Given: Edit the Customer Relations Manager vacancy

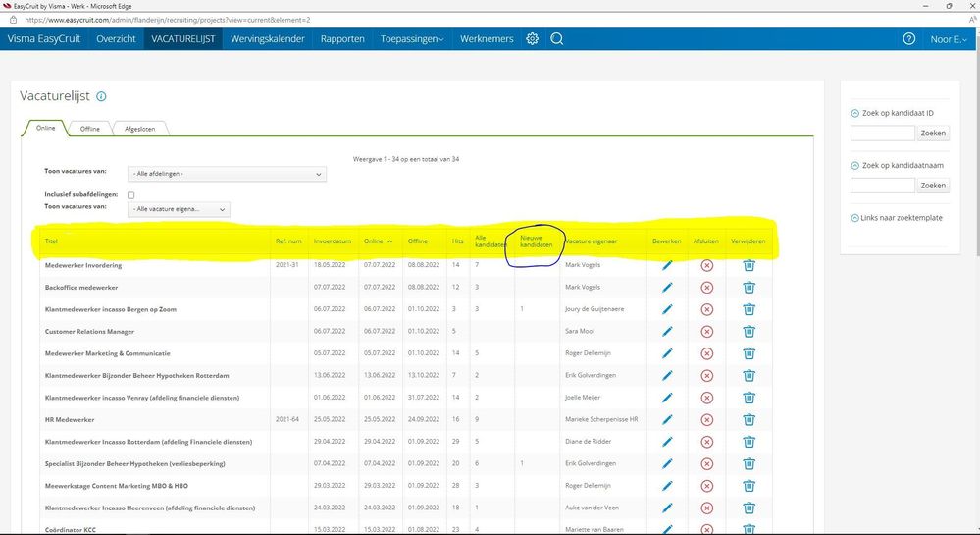Looking at the screenshot, I should (x=667, y=331).
